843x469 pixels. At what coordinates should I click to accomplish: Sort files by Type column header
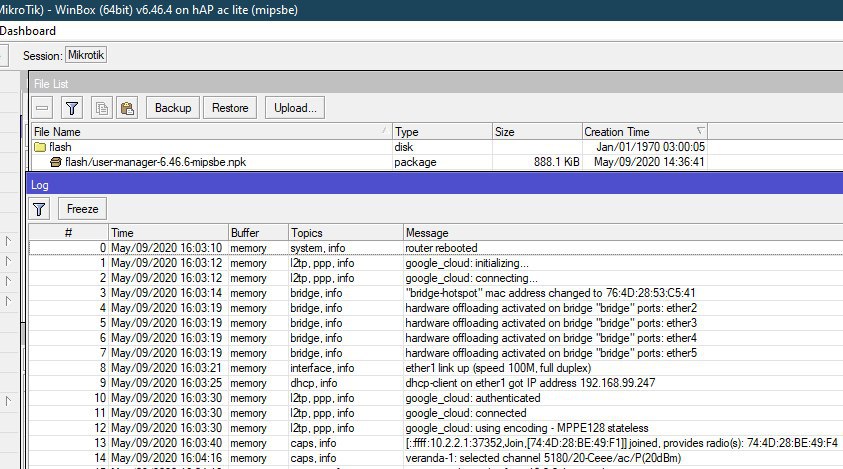click(442, 132)
